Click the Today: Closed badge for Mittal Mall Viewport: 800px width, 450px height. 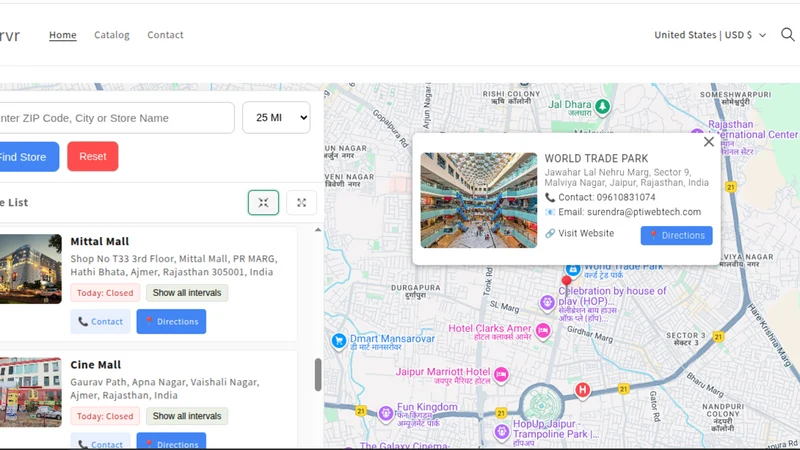pos(105,293)
